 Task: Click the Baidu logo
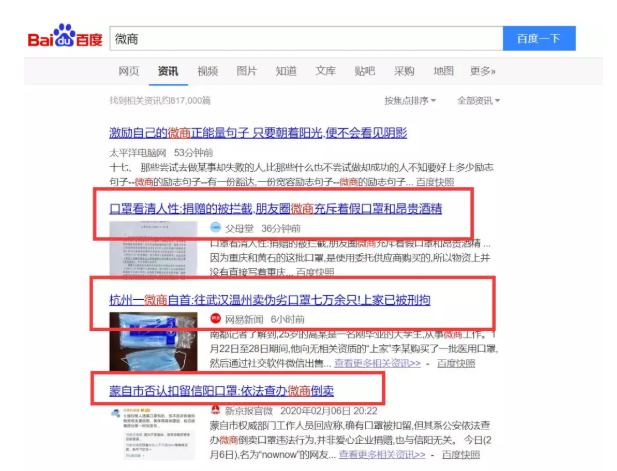pos(65,36)
